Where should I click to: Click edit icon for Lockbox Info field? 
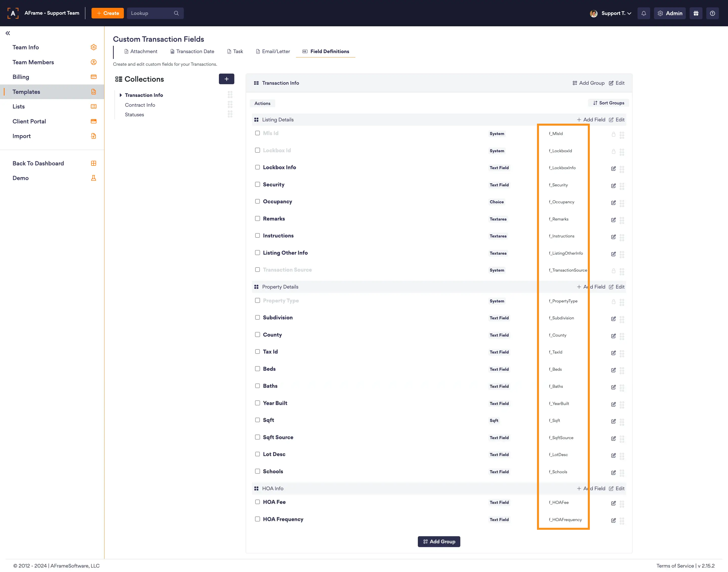pos(613,168)
